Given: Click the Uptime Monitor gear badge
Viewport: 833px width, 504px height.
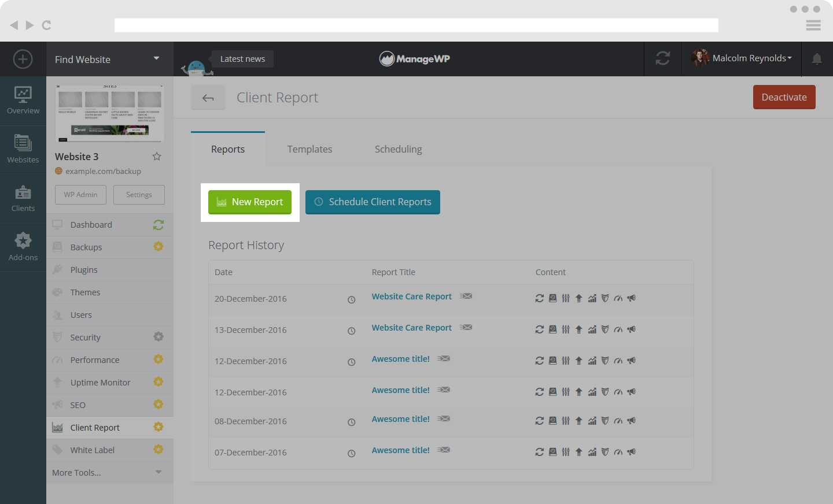Looking at the screenshot, I should [x=159, y=382].
